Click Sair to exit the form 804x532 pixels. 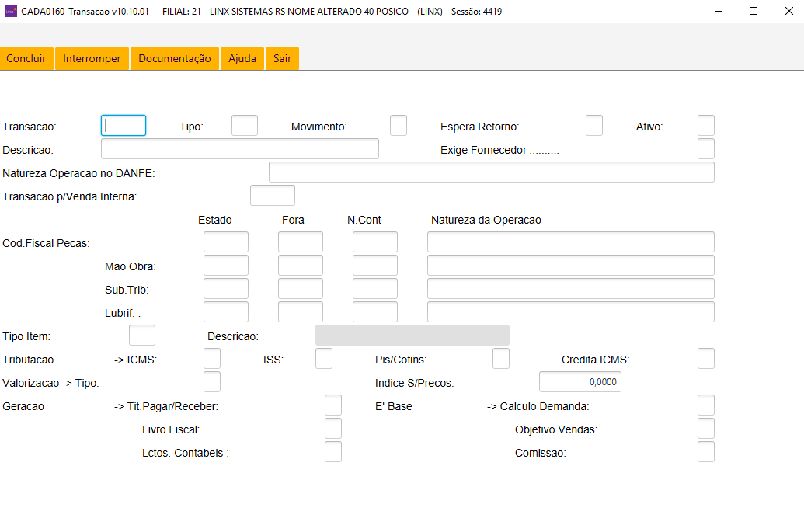point(282,58)
